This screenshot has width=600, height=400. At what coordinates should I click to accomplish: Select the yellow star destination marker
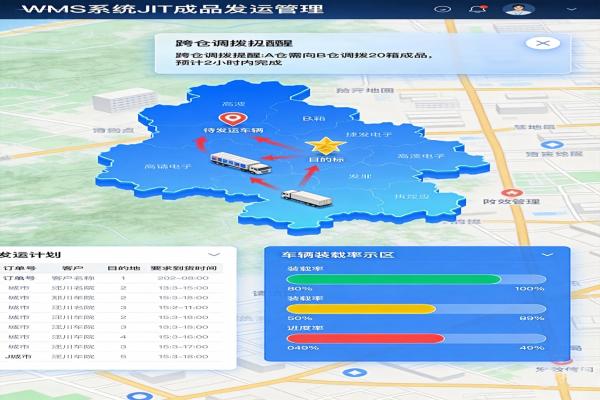click(325, 146)
